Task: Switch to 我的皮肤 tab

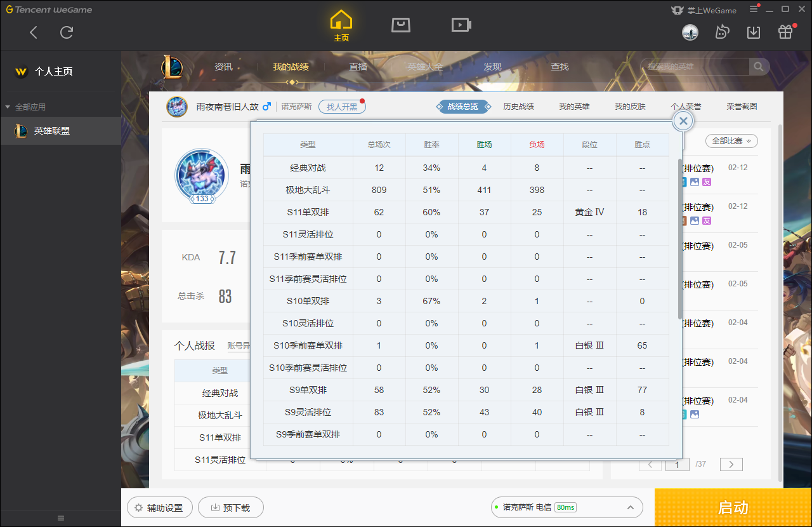Action: coord(630,107)
